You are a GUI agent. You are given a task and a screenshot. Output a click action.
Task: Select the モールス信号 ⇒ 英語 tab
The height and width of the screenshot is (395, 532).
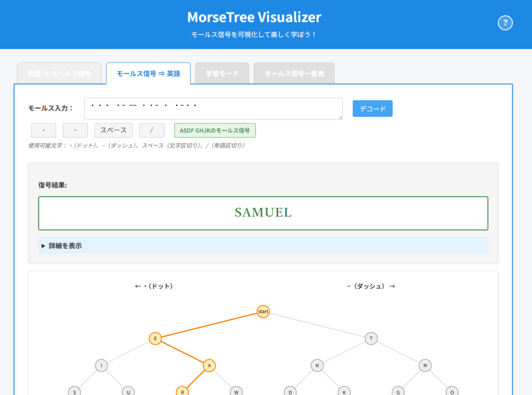148,74
